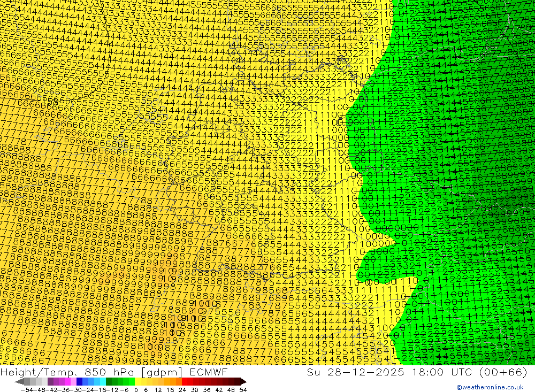Pick the dark green swatch above -12
Image resolution: width=535 pixels, height=392 pixels.
109,382
